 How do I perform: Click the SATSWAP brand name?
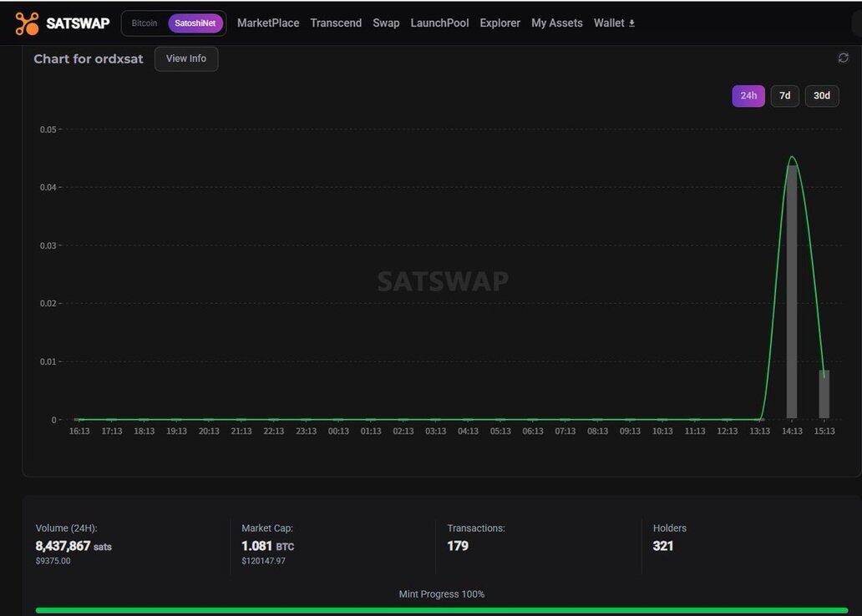[x=78, y=23]
